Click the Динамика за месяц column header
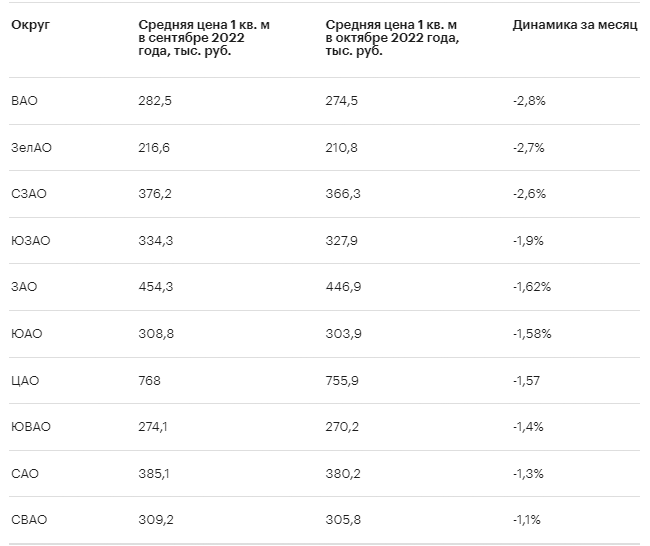Viewport: 650px width, 546px height. [574, 24]
